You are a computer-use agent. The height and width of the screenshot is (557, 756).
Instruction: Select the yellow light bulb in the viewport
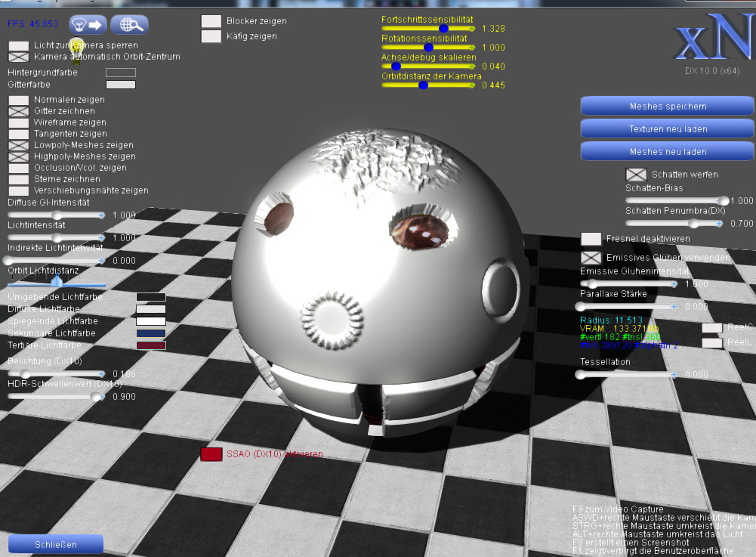pos(76,51)
